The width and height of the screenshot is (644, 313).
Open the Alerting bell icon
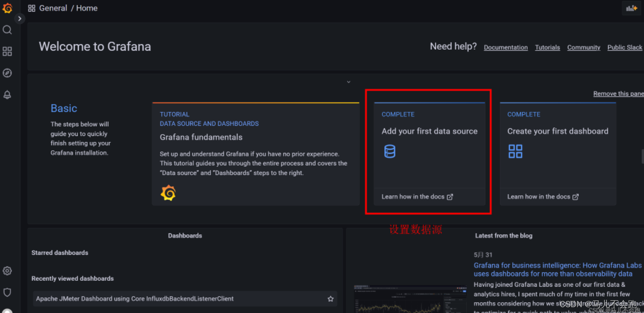point(7,95)
